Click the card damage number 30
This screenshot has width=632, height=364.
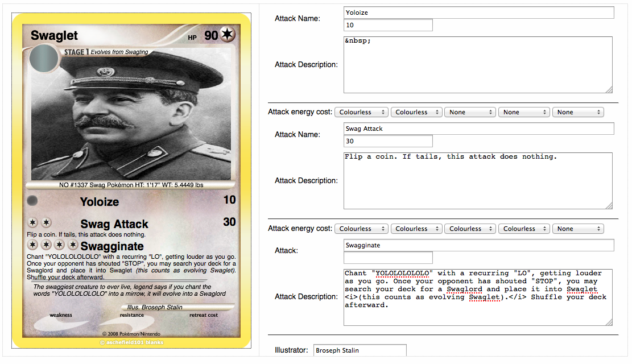(229, 222)
